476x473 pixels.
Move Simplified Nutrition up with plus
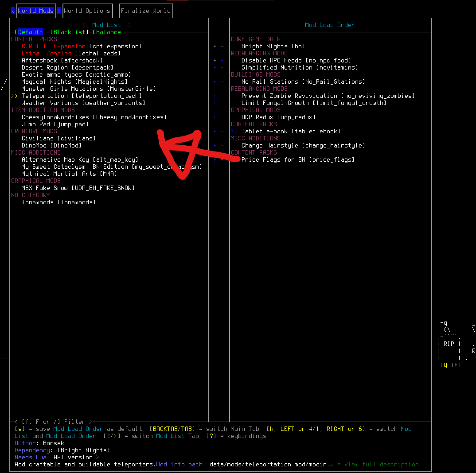(215, 68)
